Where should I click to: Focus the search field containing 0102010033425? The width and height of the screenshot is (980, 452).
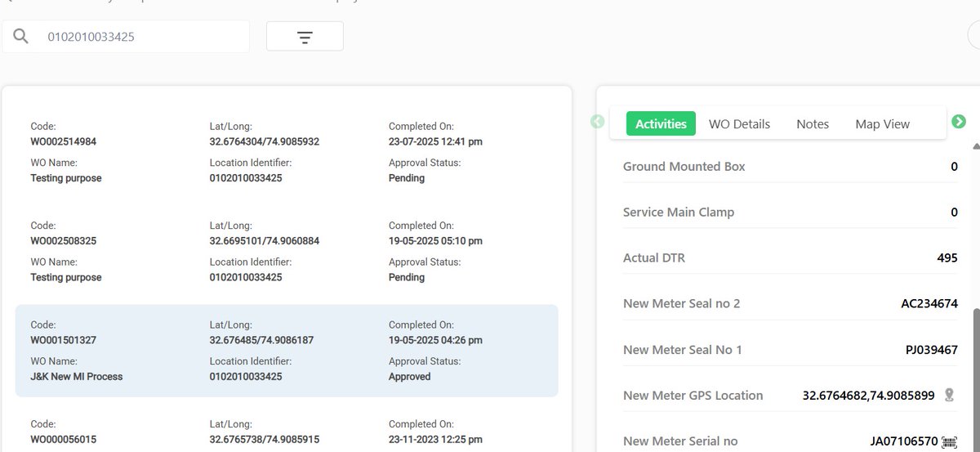tap(126, 37)
